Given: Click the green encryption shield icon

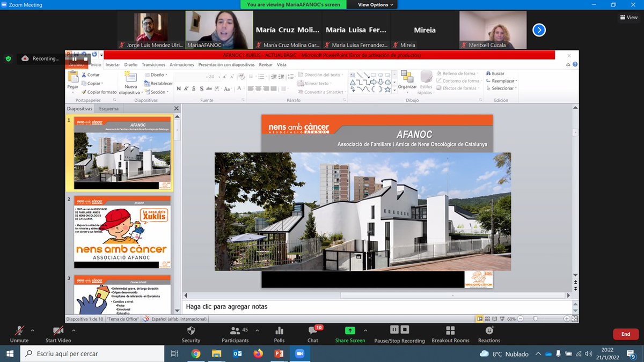Looking at the screenshot, I should pyautogui.click(x=8, y=58).
